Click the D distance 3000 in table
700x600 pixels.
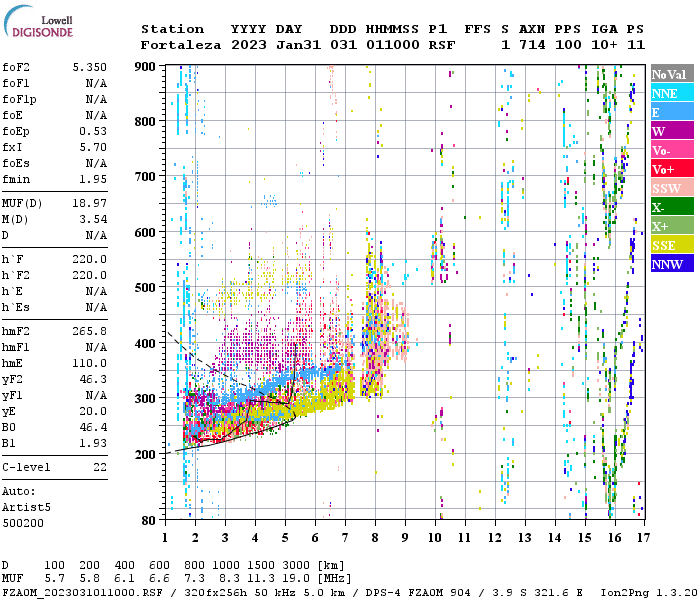(x=296, y=565)
